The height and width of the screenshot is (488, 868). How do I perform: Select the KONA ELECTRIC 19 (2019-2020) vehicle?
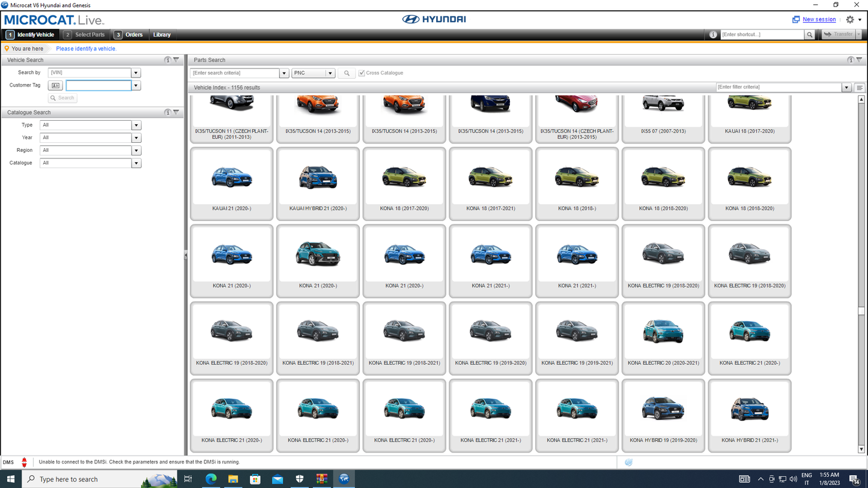(491, 339)
